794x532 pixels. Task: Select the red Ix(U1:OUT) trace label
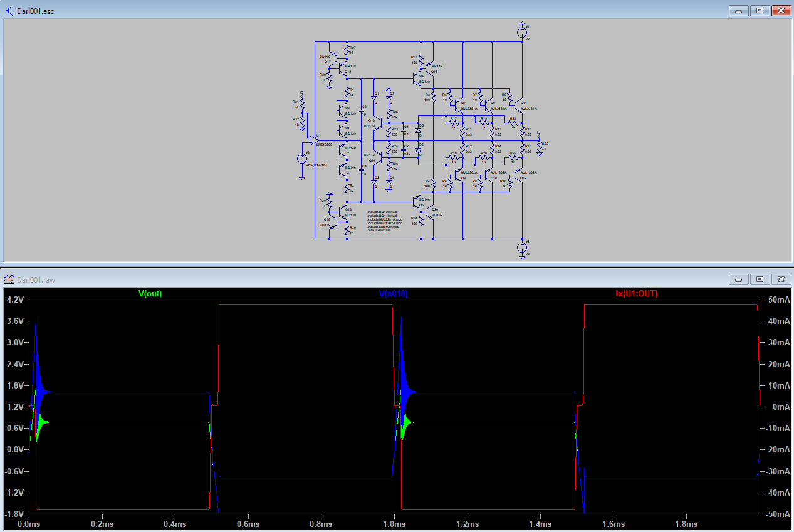point(637,293)
